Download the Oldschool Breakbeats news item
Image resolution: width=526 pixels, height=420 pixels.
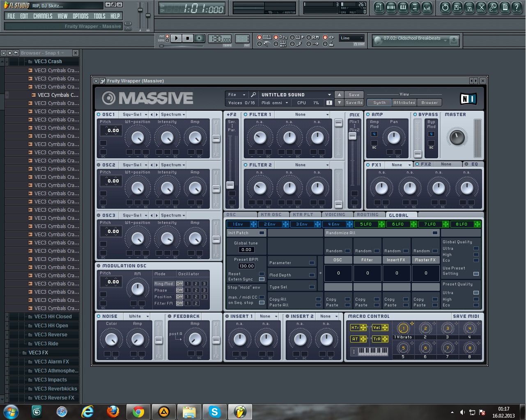[x=454, y=41]
